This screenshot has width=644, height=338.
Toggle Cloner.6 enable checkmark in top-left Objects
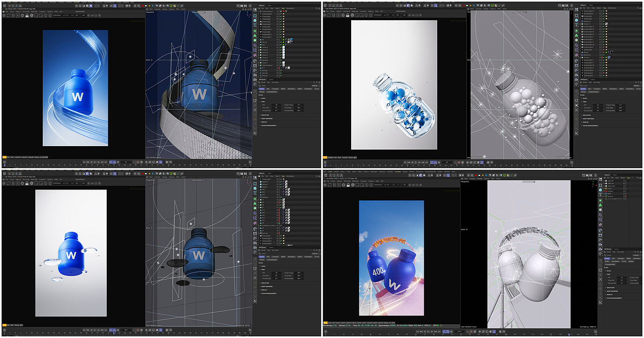pyautogui.click(x=281, y=47)
